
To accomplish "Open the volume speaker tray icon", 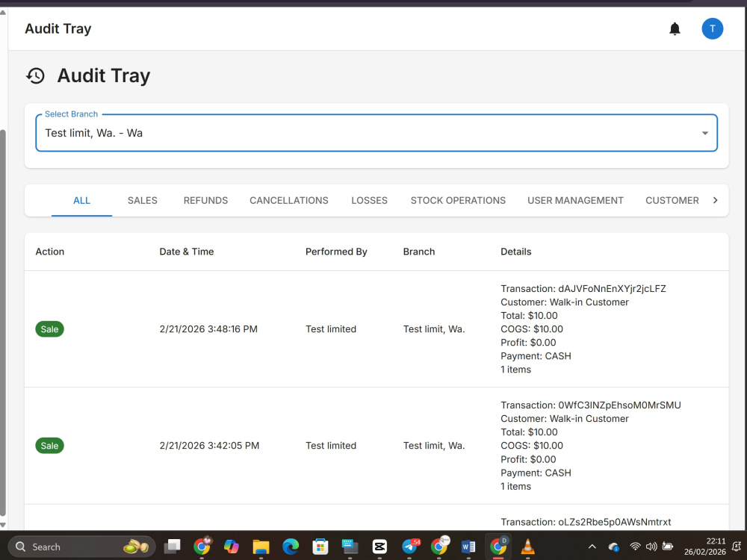I will pyautogui.click(x=651, y=547).
